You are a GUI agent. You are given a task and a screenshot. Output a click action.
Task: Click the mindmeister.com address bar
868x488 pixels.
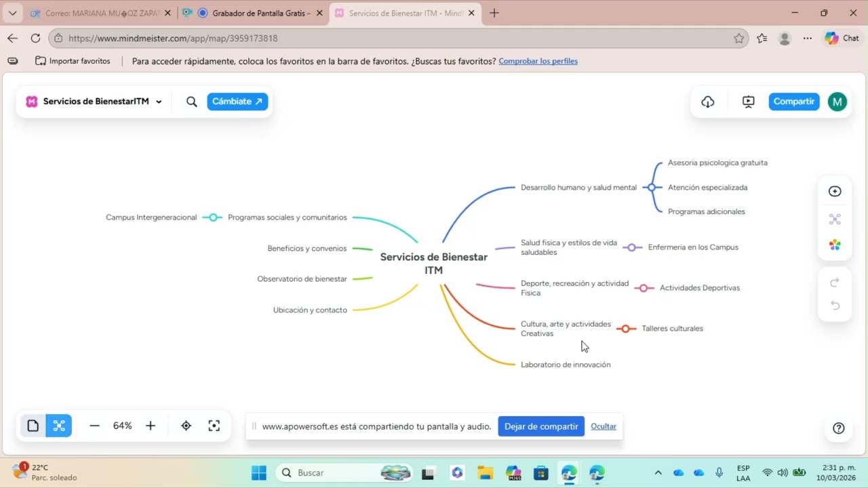(x=398, y=39)
